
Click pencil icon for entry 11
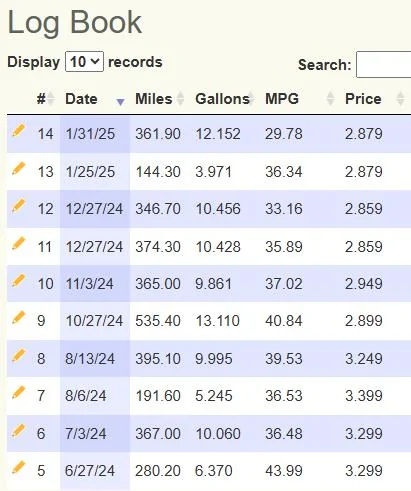point(19,243)
